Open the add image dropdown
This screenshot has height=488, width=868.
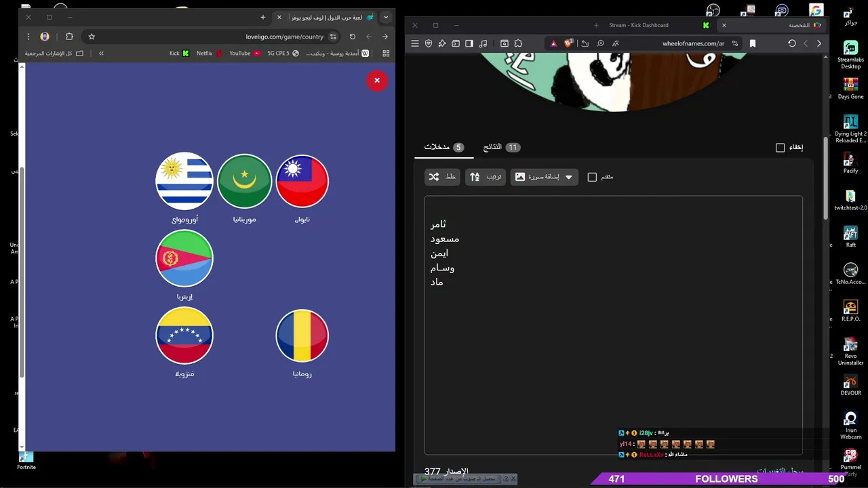pos(545,177)
